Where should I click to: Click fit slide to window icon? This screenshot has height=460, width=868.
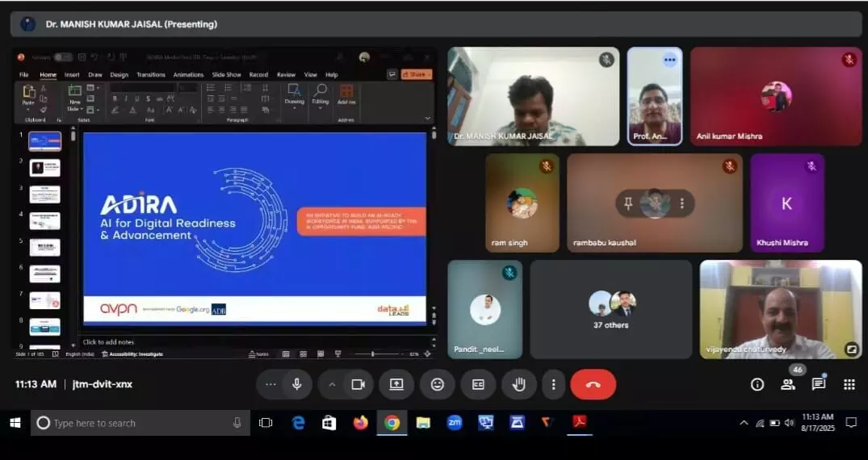[x=427, y=354]
